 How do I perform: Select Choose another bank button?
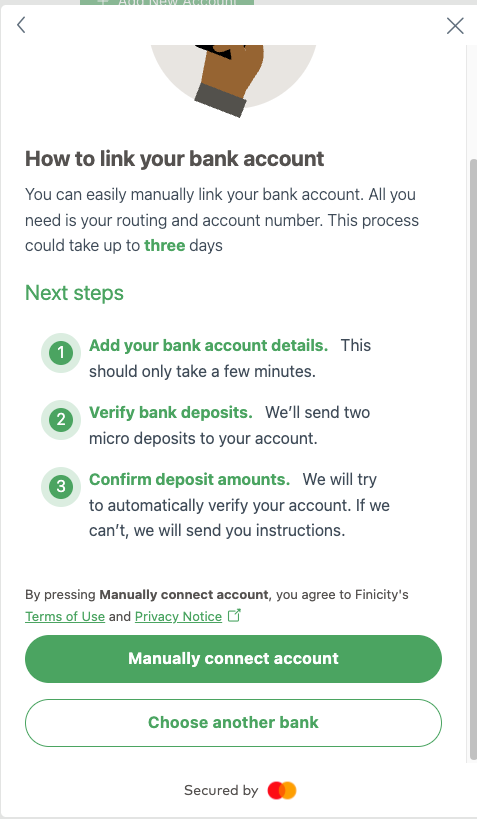tap(234, 723)
